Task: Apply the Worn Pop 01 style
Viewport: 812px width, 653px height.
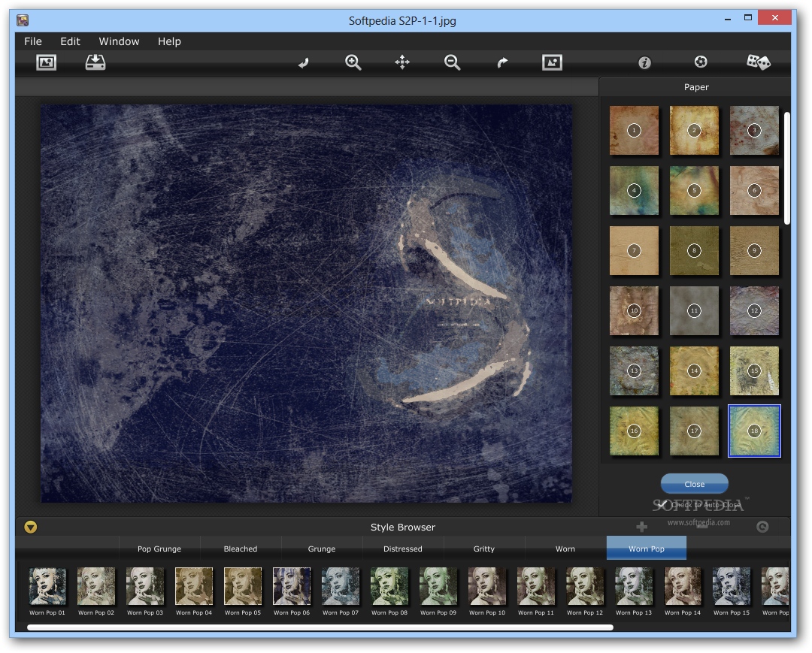Action: pyautogui.click(x=47, y=586)
